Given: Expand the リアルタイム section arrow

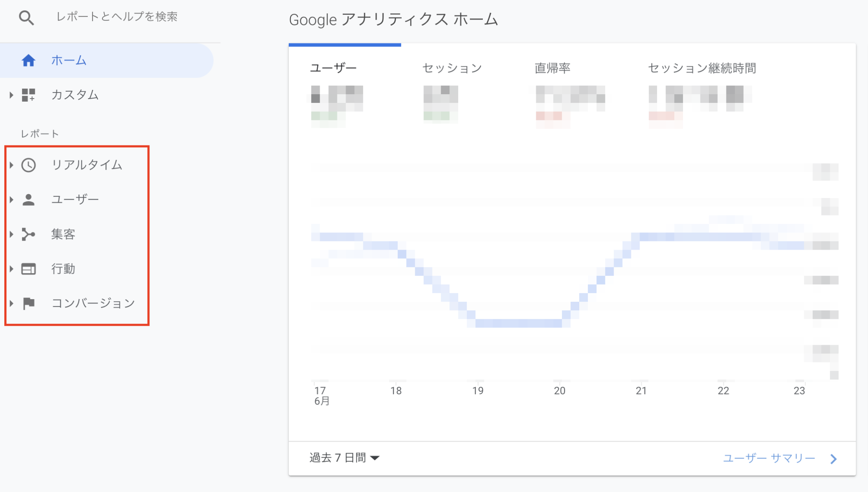Looking at the screenshot, I should click(11, 165).
